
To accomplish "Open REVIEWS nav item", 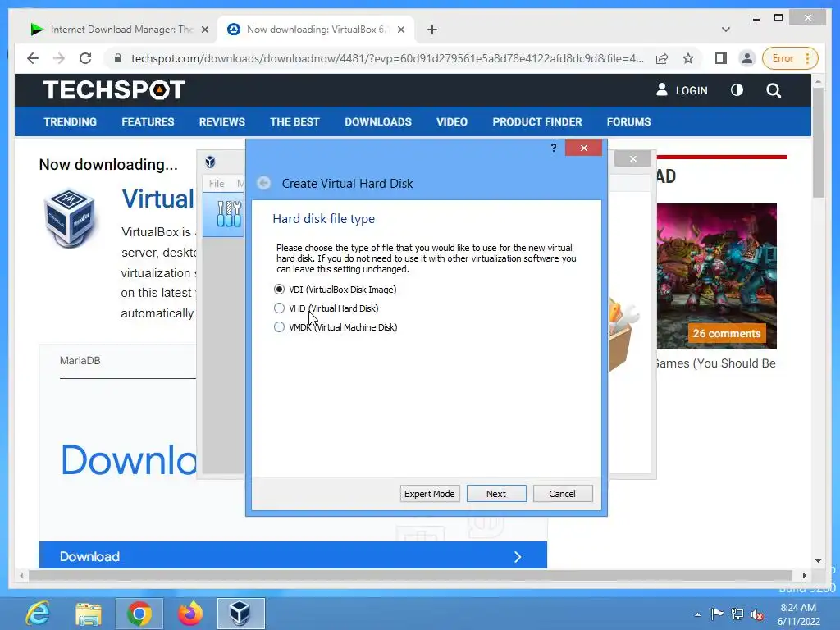I will (x=221, y=121).
